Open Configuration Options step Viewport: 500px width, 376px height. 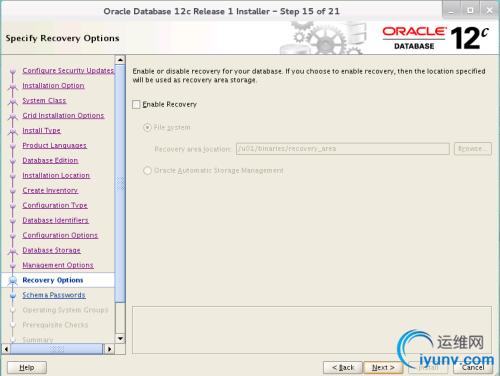(60, 235)
